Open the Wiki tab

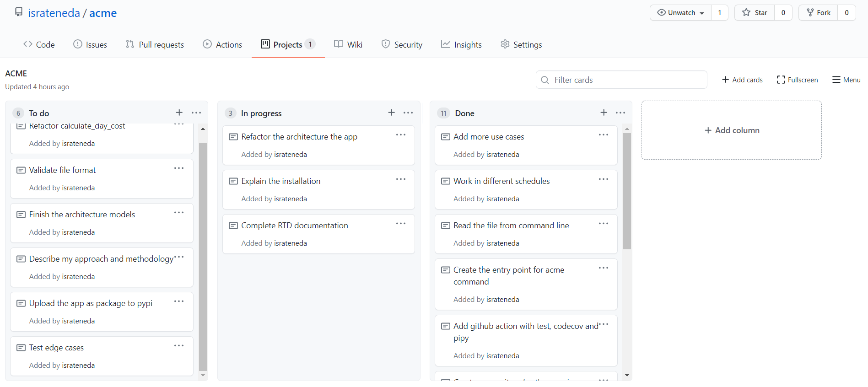click(348, 44)
